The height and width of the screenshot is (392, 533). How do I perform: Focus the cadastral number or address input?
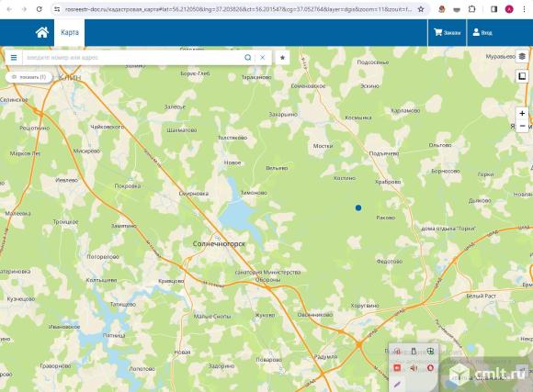point(132,58)
